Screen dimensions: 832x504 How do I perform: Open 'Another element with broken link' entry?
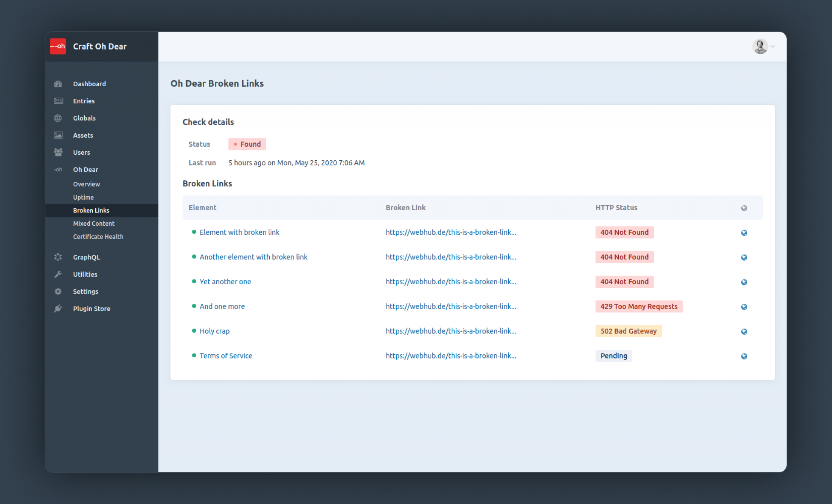point(253,257)
